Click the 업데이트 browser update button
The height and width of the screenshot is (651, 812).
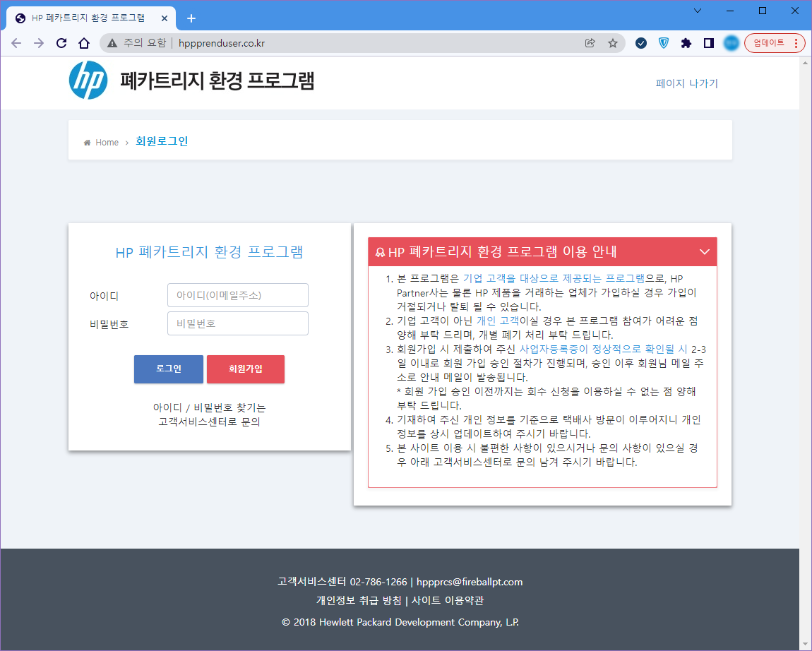[x=768, y=43]
